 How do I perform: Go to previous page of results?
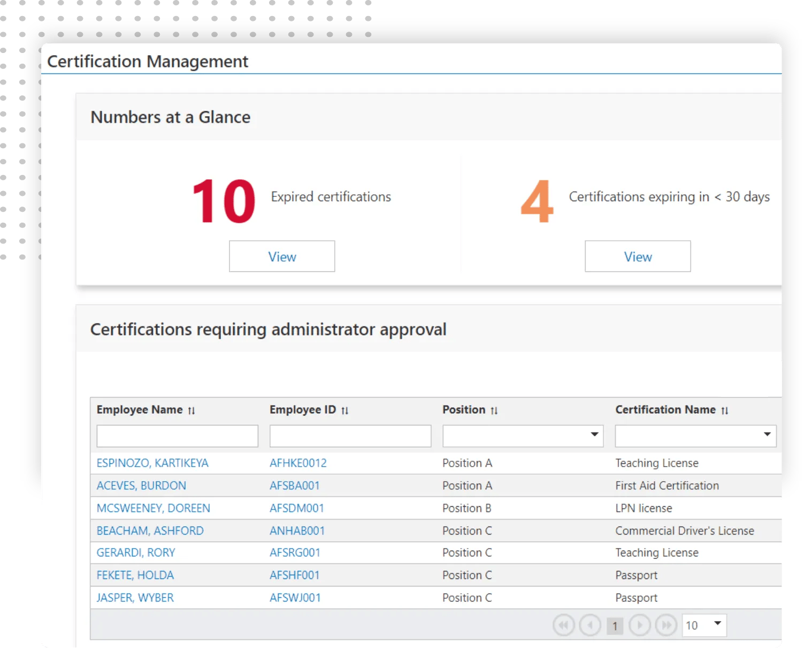pos(590,625)
